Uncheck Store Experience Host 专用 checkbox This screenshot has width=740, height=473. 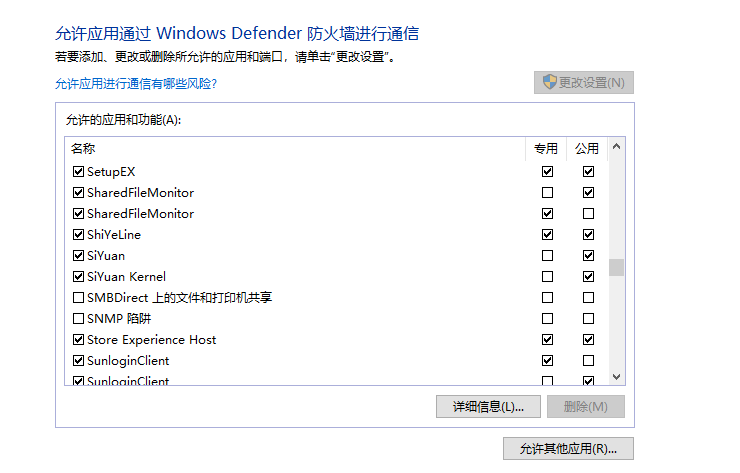pyautogui.click(x=547, y=340)
